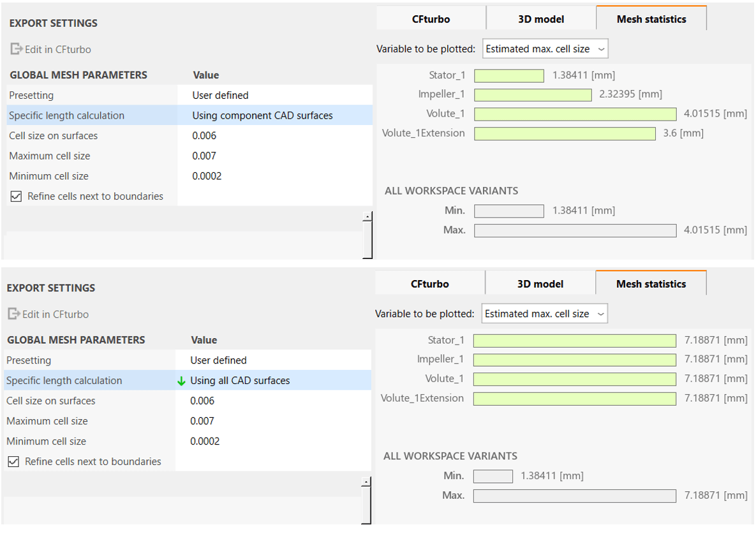Edit the lower Cell size on surfaces value 0.006

(x=274, y=401)
